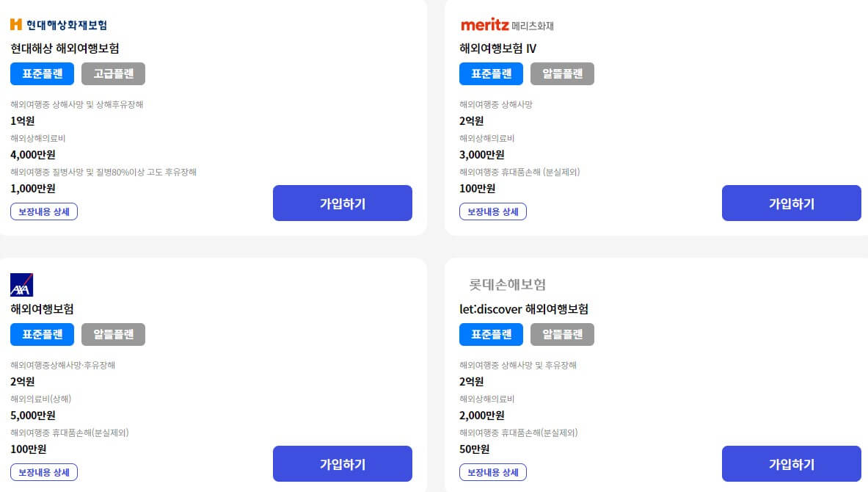The height and width of the screenshot is (492, 868).
Task: Open 보장내용 상세 on 롯데손해보험 card
Action: pyautogui.click(x=492, y=472)
